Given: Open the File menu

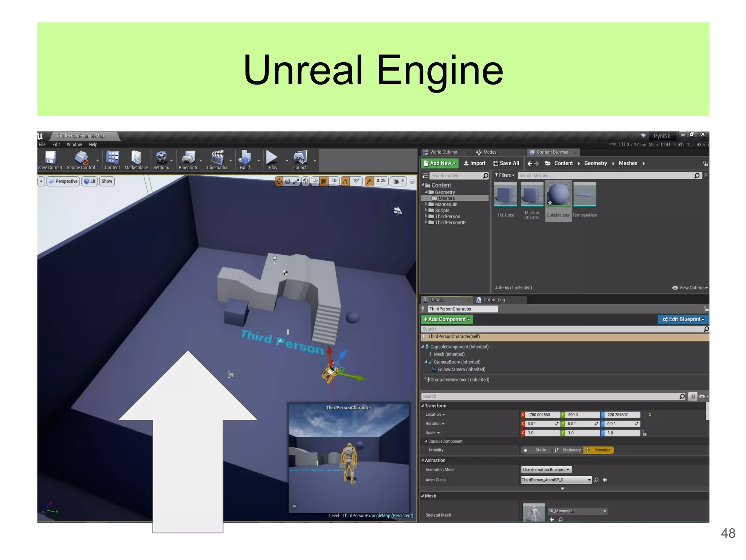Looking at the screenshot, I should (x=42, y=145).
